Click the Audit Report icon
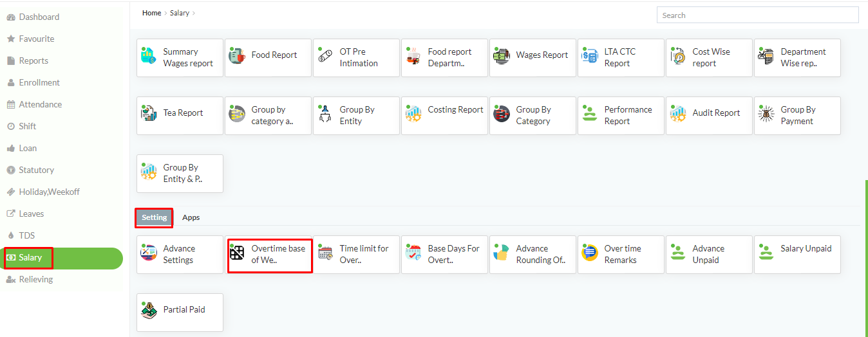This screenshot has height=337, width=868. click(x=678, y=114)
